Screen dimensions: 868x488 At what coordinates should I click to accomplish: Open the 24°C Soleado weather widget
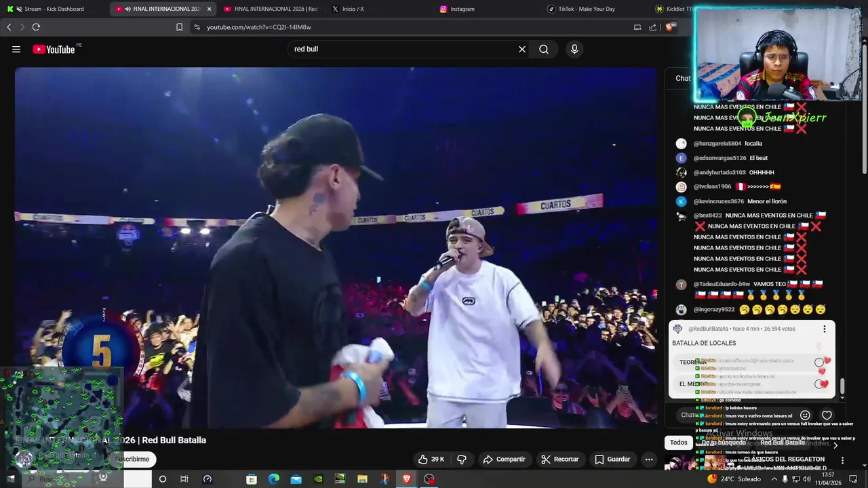pos(734,479)
